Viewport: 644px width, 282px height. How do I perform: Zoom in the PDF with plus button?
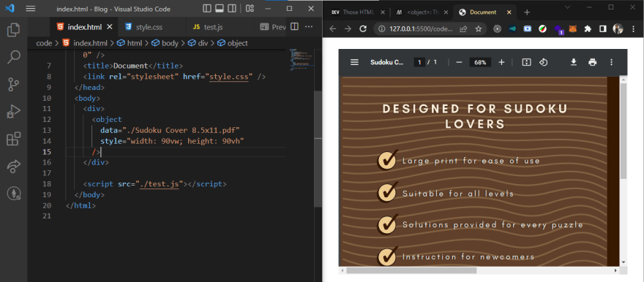(x=501, y=62)
